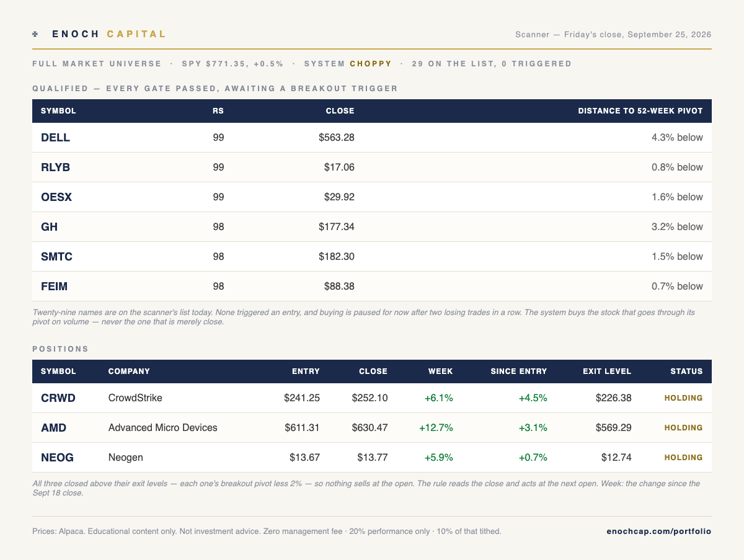Click OESX close price $29.92

(x=339, y=197)
